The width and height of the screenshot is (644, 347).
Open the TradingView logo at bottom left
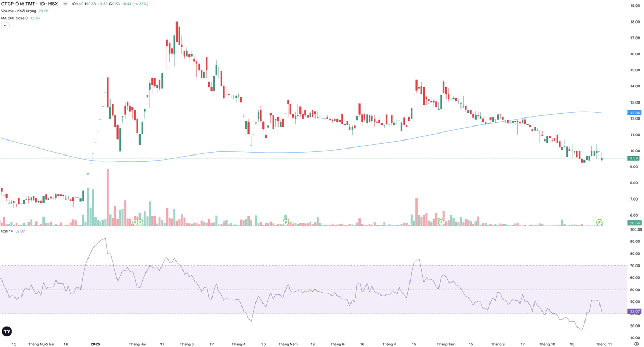point(6,331)
